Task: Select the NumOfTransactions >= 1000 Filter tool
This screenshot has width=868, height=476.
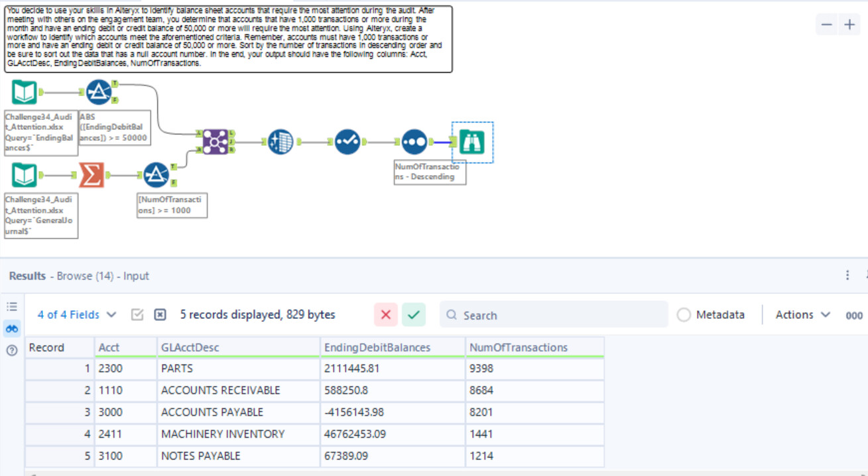Action: [156, 175]
